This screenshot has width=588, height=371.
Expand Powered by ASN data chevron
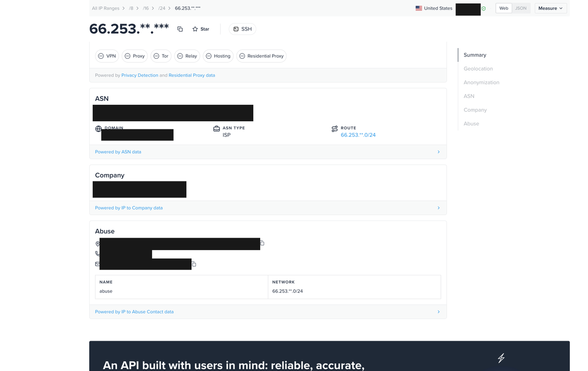pyautogui.click(x=439, y=152)
